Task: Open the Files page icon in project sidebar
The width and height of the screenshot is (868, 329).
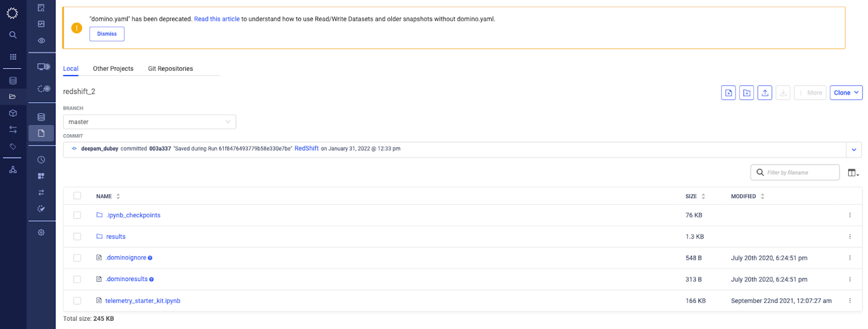Action: pyautogui.click(x=41, y=133)
